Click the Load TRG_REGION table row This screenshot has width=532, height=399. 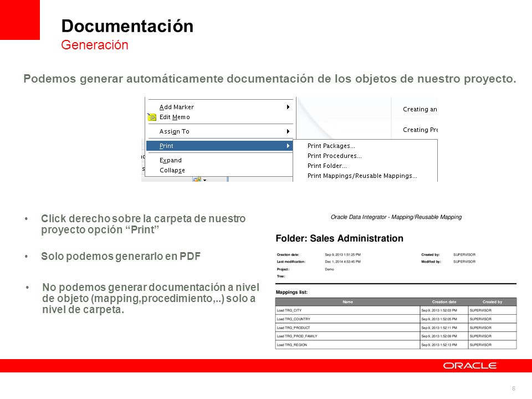coord(396,345)
